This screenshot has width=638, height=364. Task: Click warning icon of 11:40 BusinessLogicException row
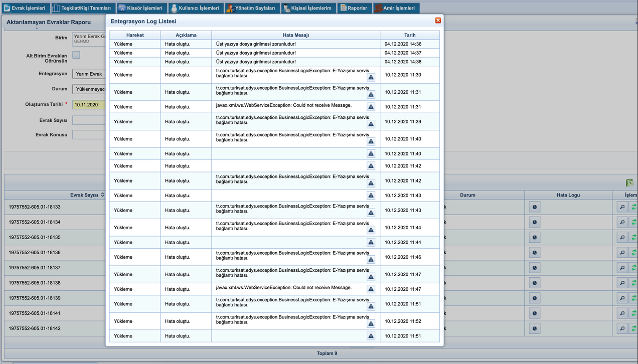coord(371,141)
